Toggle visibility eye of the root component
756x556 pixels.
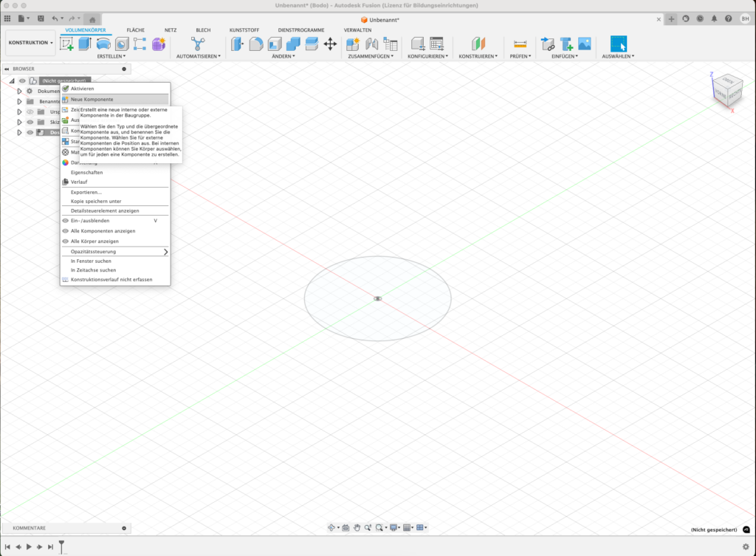[22, 80]
